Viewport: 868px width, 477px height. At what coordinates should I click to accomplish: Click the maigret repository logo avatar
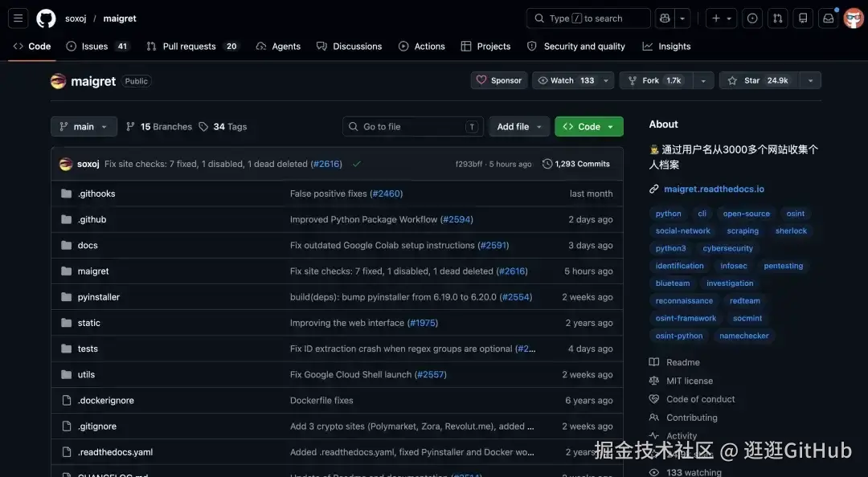pos(58,81)
